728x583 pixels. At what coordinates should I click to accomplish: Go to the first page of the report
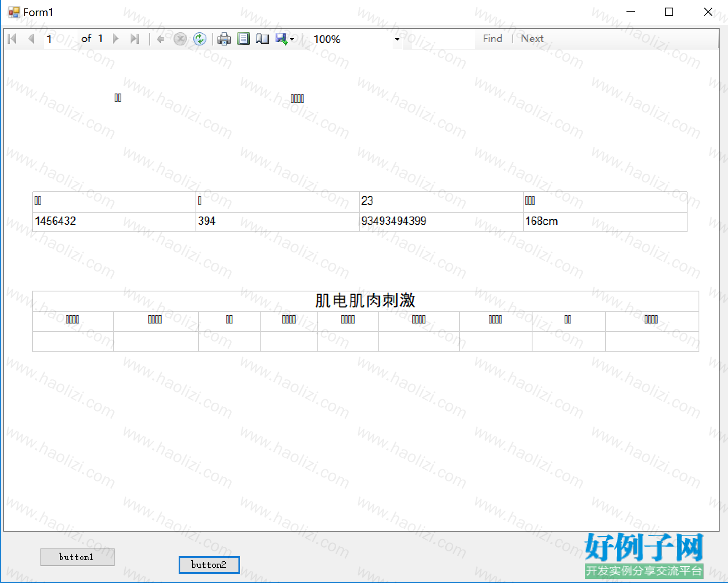12,39
